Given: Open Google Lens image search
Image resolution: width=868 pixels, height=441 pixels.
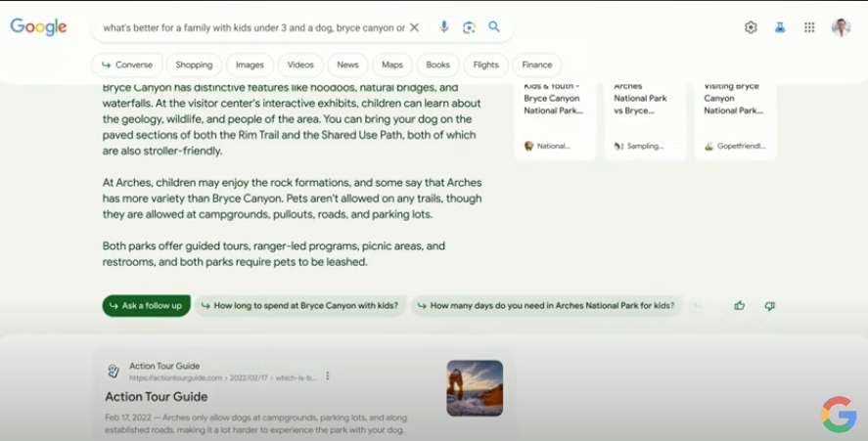Looking at the screenshot, I should [x=469, y=27].
